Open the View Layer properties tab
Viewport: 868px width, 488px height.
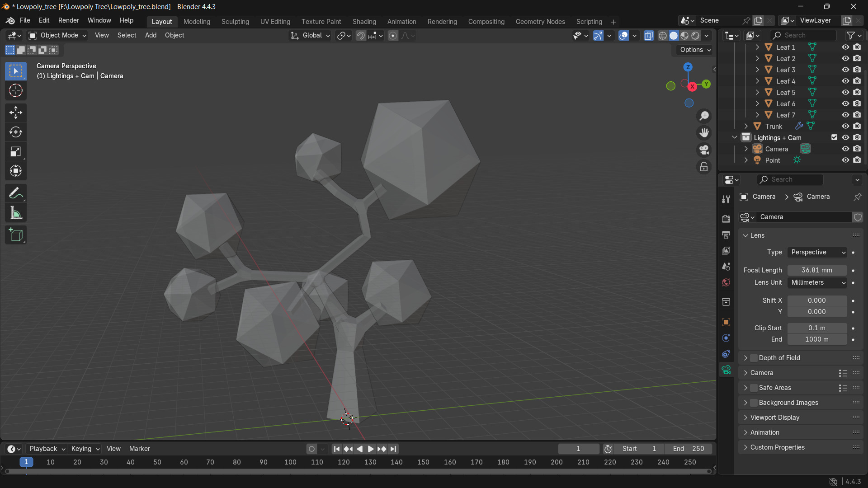pyautogui.click(x=726, y=251)
